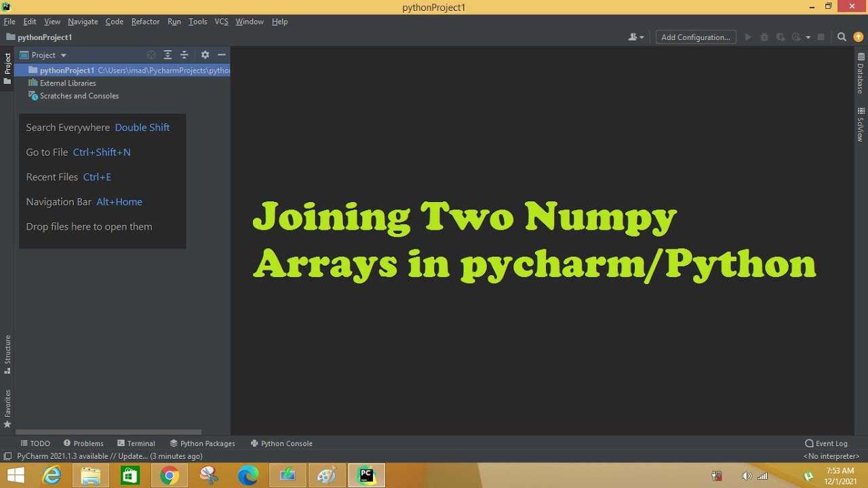Click the Collapse All icon in Project panel

tap(184, 55)
